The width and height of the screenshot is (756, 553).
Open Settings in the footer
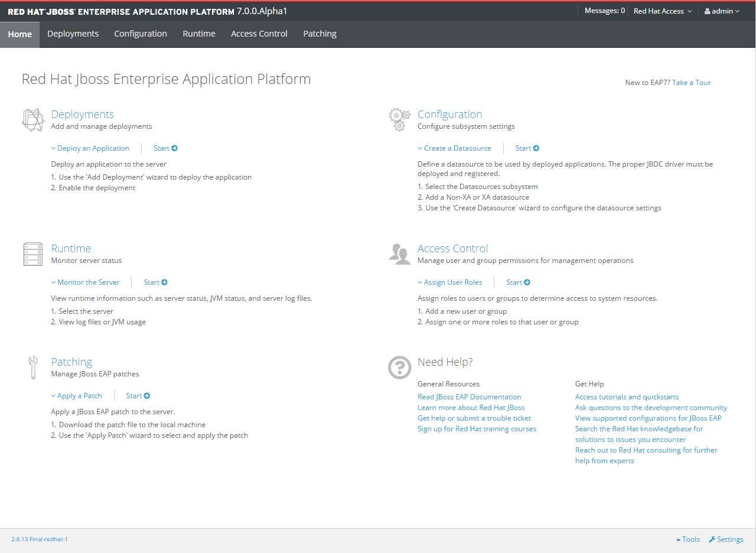tap(726, 539)
